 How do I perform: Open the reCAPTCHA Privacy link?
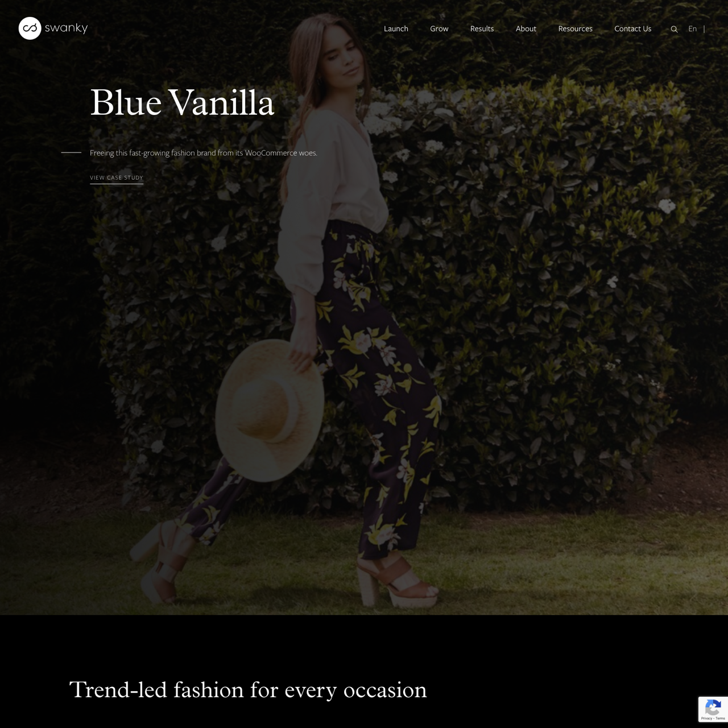click(x=706, y=719)
